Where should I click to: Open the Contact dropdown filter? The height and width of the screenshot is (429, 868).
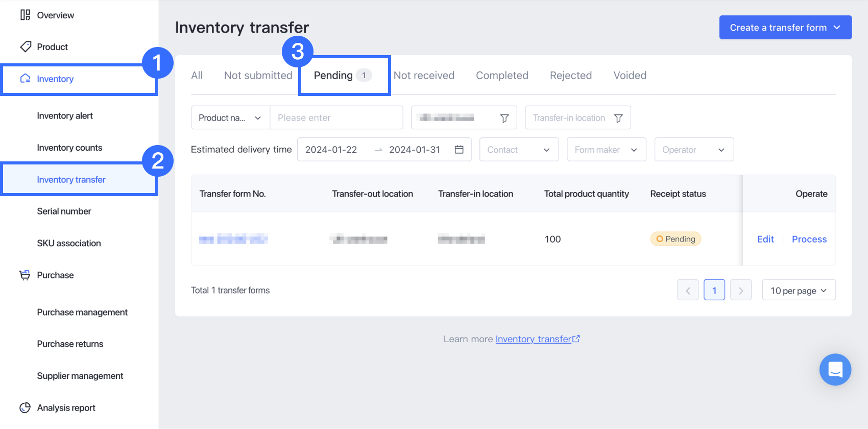(519, 150)
